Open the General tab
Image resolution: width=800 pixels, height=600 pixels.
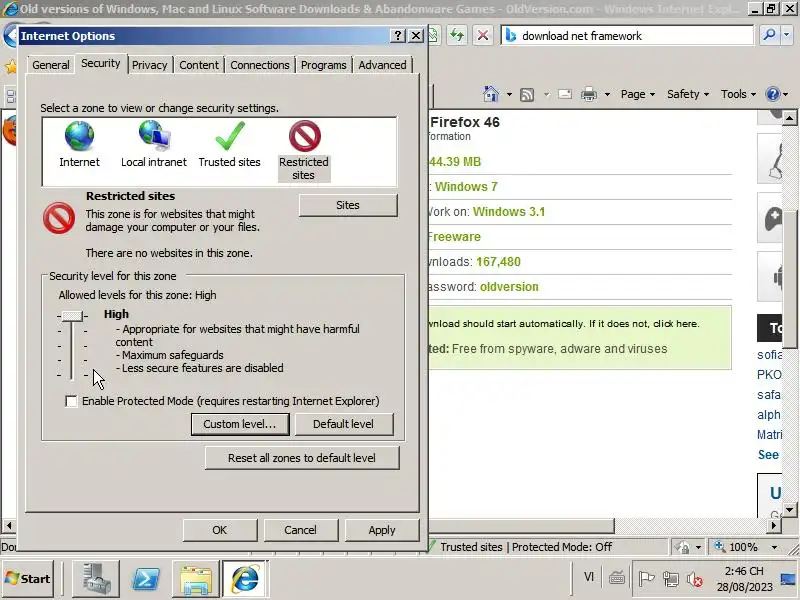(51, 65)
